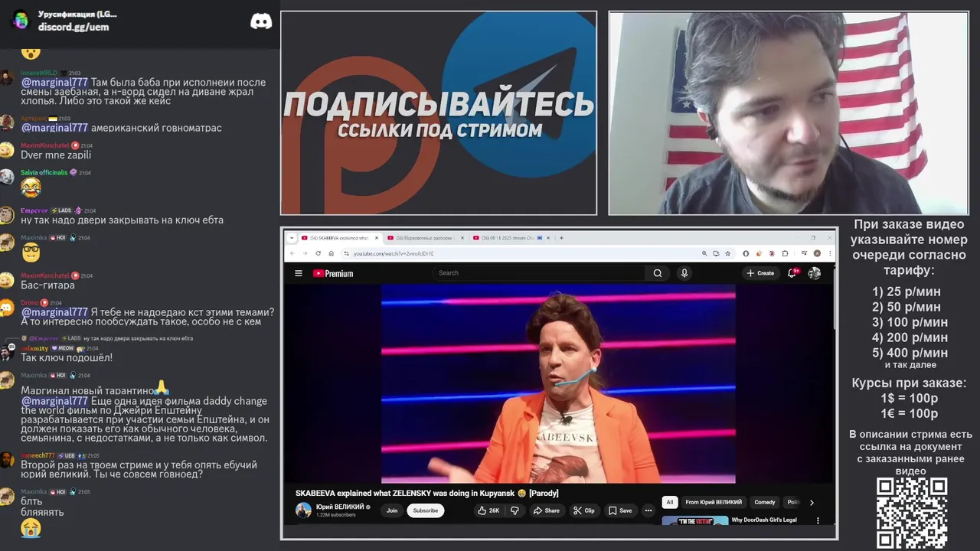Click chat message 'Бас-гитара'
This screenshot has height=551, width=980.
[x=47, y=285]
